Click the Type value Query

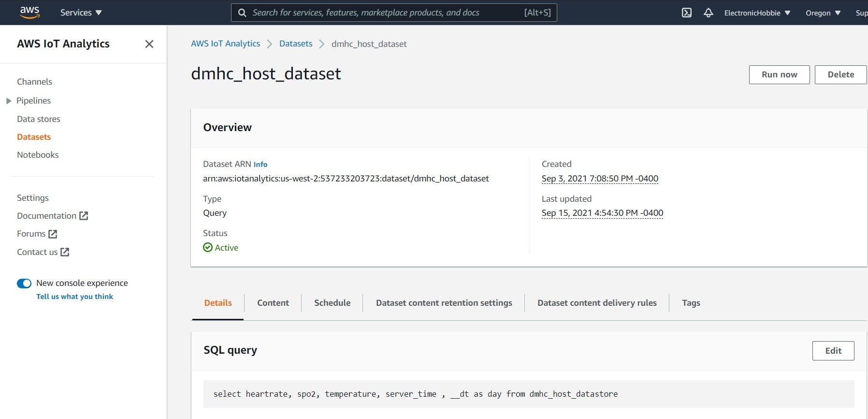pyautogui.click(x=215, y=213)
